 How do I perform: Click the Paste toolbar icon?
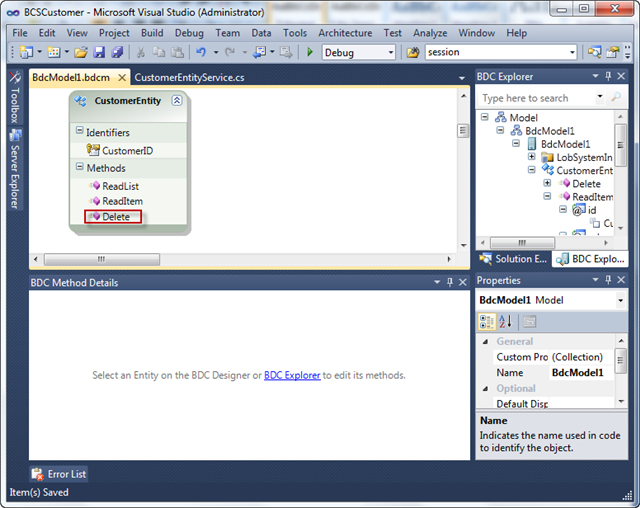(x=177, y=52)
